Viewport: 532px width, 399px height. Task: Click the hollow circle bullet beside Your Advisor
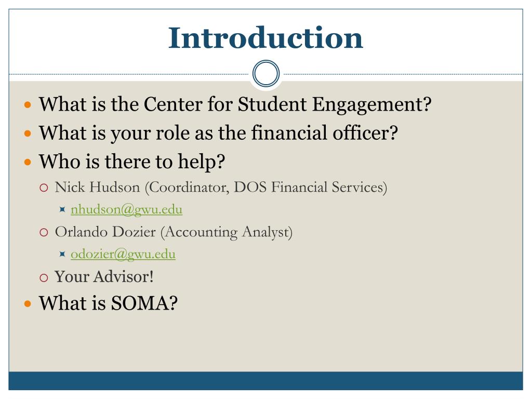click(44, 278)
